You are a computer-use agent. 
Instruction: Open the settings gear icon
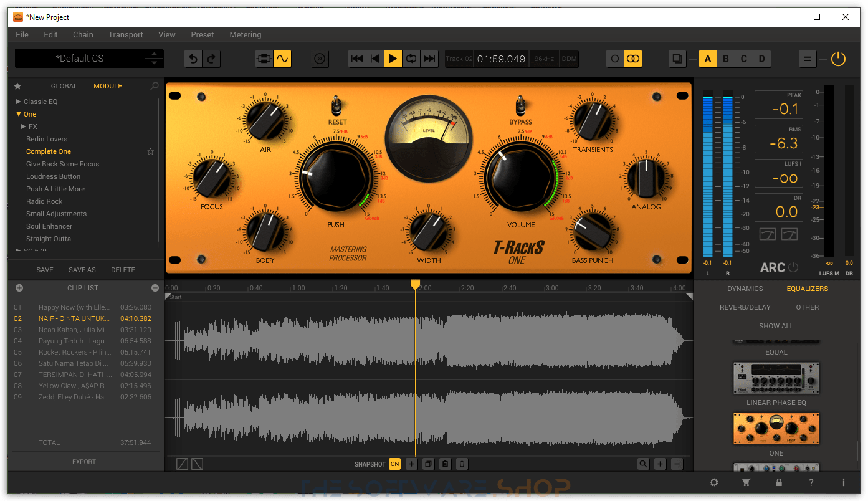click(714, 482)
